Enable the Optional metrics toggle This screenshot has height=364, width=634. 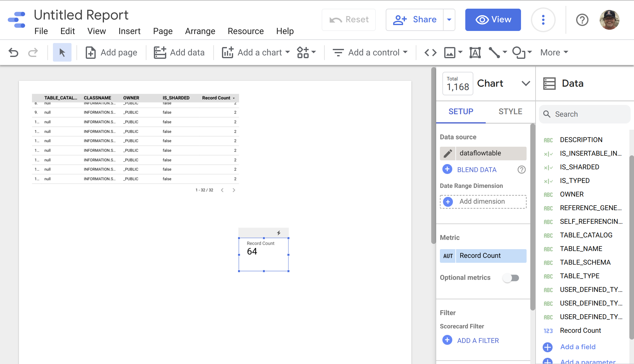pos(511,278)
